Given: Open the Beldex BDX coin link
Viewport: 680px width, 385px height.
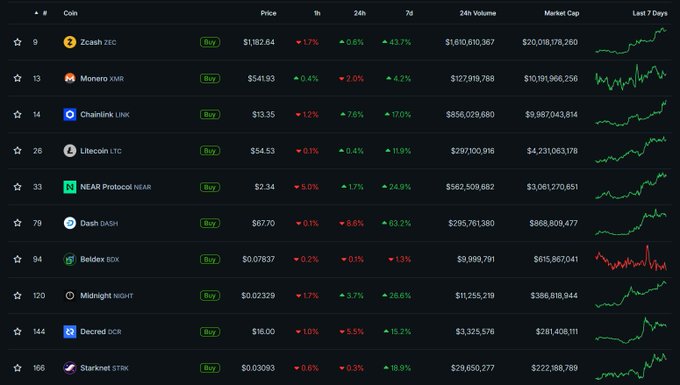Looking at the screenshot, I should 99,259.
